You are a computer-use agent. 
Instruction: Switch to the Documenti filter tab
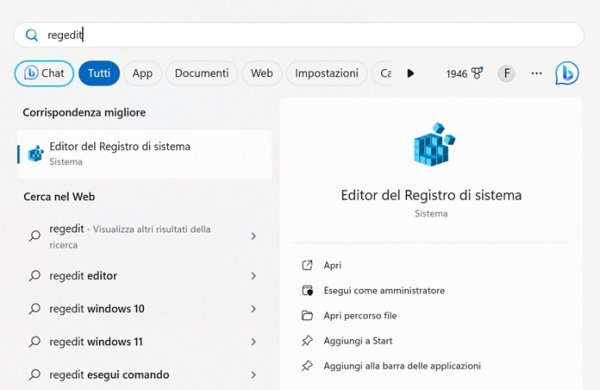(202, 73)
